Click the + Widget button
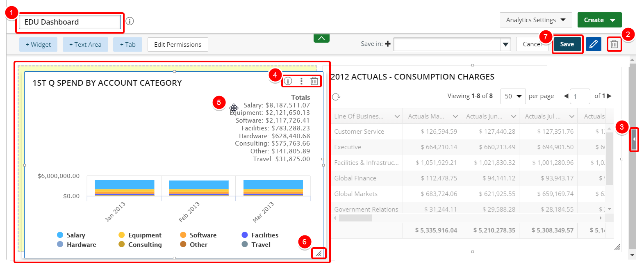Viewport: 644px width, 269px height. click(38, 44)
